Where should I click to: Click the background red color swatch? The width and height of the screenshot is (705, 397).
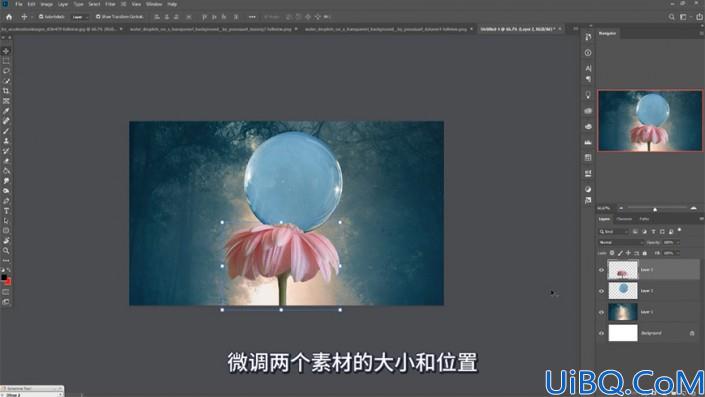(8, 282)
